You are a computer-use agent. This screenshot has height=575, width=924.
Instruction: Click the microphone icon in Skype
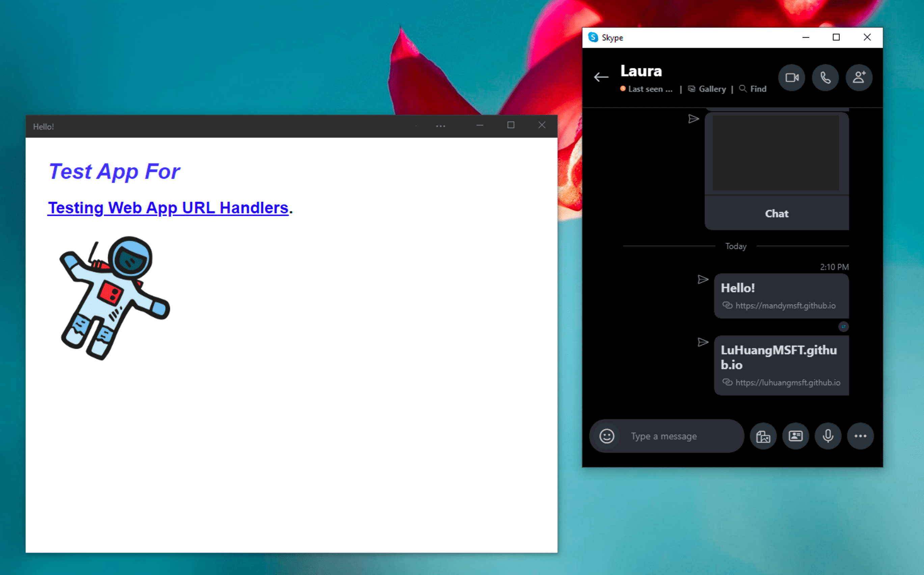(x=827, y=435)
